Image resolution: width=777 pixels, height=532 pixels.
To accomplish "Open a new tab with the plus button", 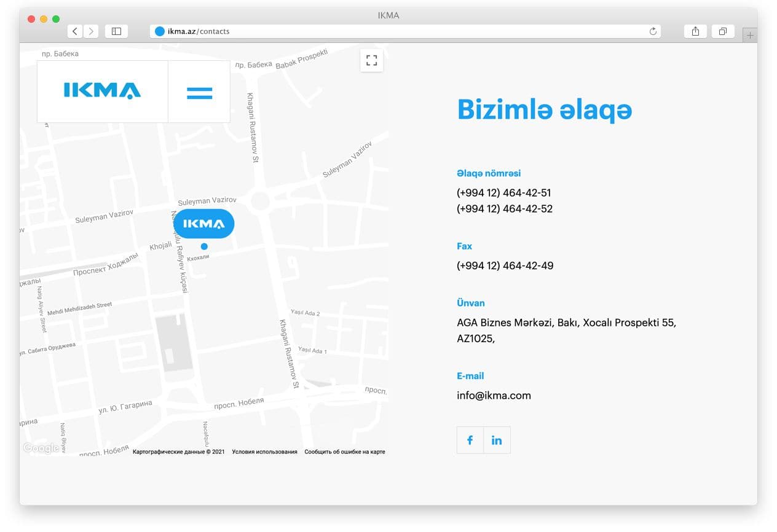I will point(750,35).
